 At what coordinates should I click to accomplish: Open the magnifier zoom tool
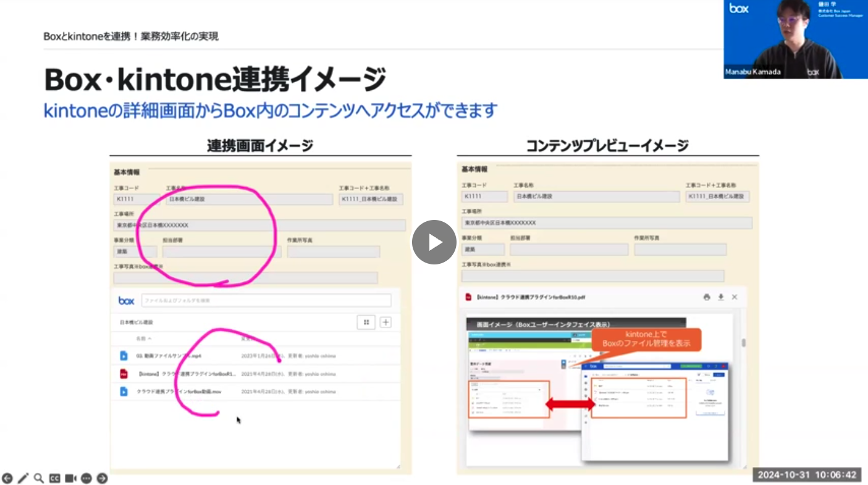coord(38,478)
